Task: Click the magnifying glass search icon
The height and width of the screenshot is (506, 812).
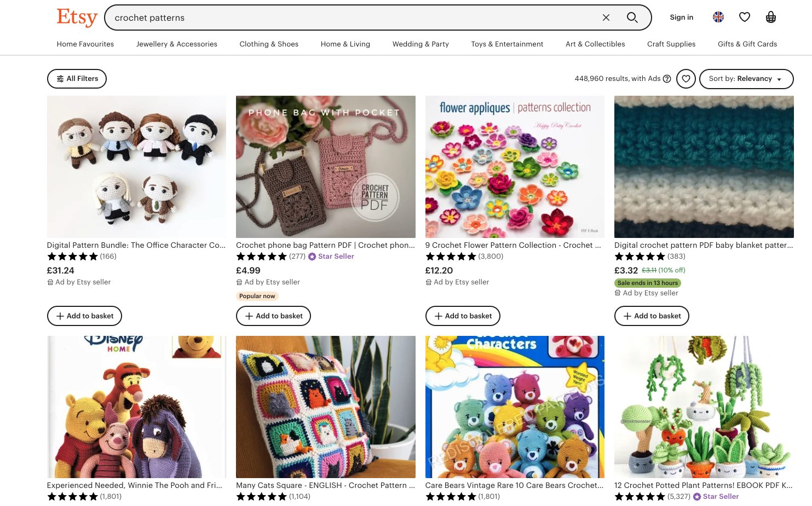Action: click(x=632, y=18)
